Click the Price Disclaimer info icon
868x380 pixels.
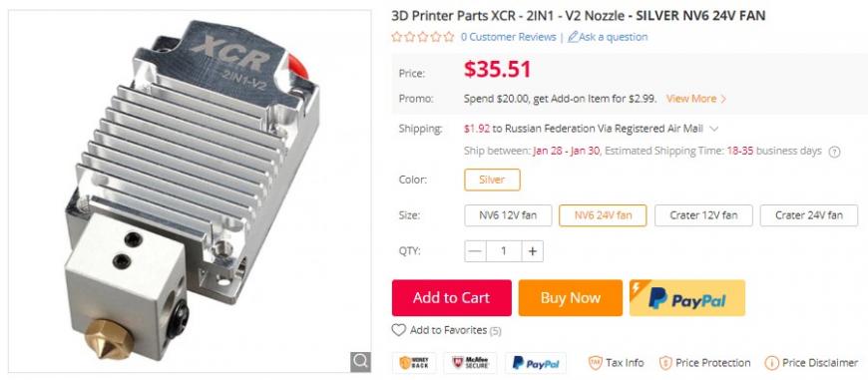771,363
